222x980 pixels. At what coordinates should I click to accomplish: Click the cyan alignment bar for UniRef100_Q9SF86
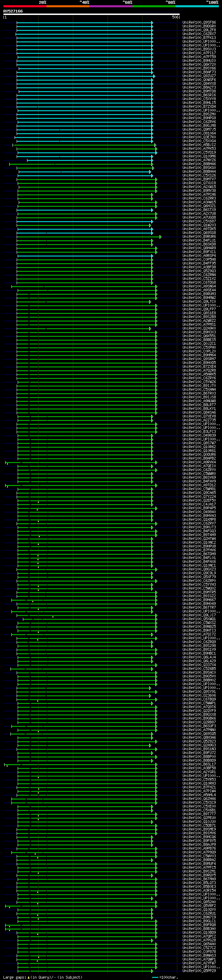pyautogui.click(x=85, y=23)
